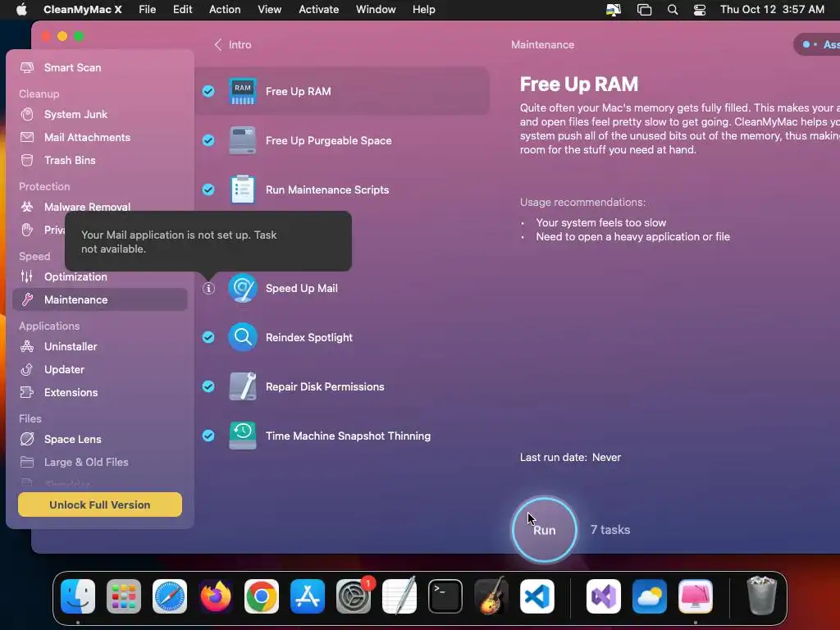Click Unlock Full Version button
Viewport: 840px width, 630px height.
click(99, 504)
